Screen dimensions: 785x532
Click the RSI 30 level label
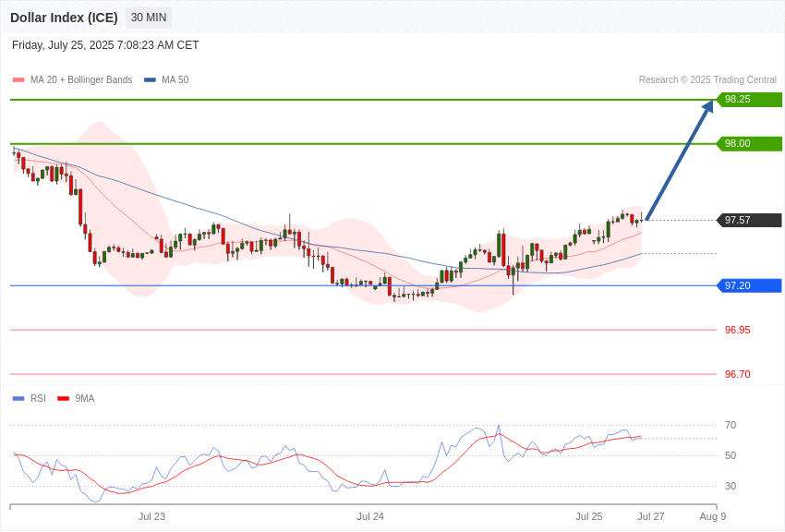coord(731,487)
